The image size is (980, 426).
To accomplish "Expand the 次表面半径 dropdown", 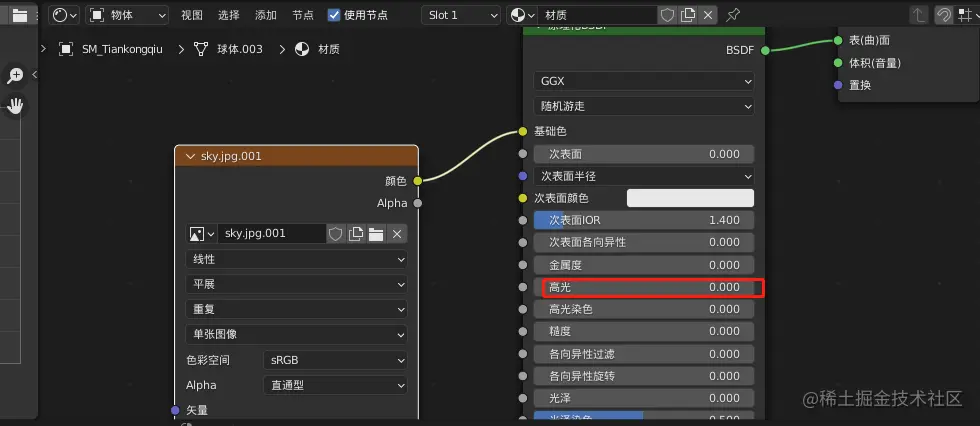I will (644, 176).
